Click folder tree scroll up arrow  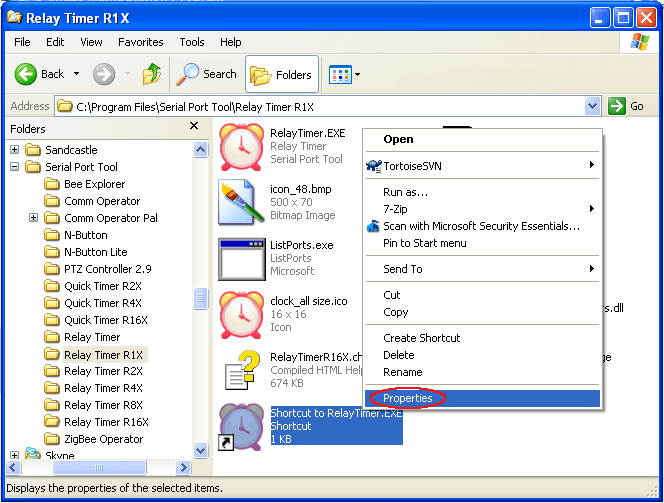point(200,149)
